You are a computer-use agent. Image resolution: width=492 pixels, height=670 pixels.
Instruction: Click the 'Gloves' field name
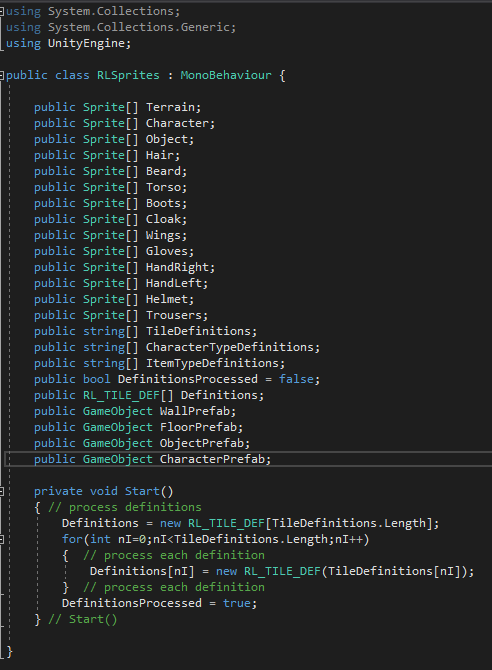tap(167, 251)
